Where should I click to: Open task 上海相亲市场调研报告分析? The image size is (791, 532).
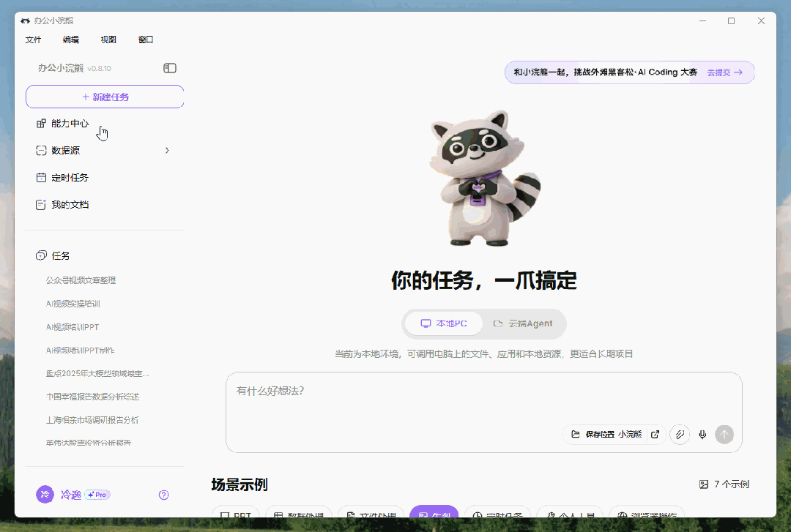click(92, 420)
